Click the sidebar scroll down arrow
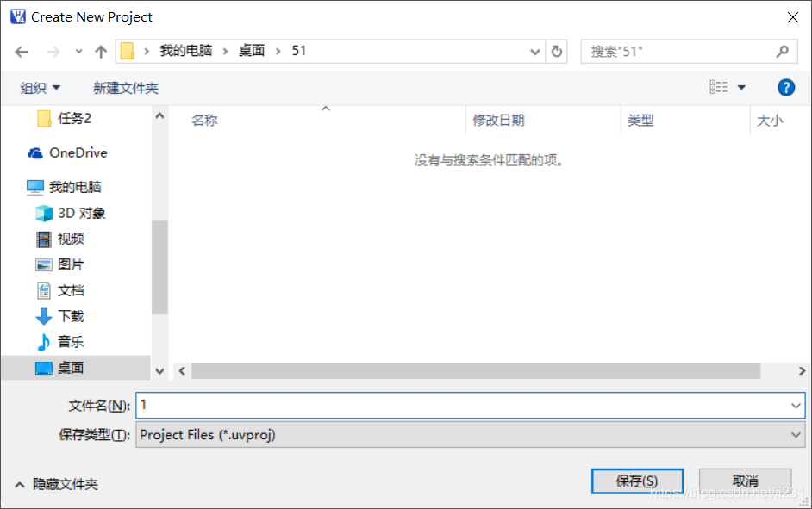This screenshot has height=509, width=812. [x=159, y=371]
